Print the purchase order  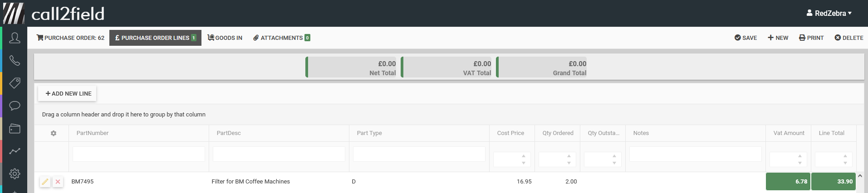[811, 38]
